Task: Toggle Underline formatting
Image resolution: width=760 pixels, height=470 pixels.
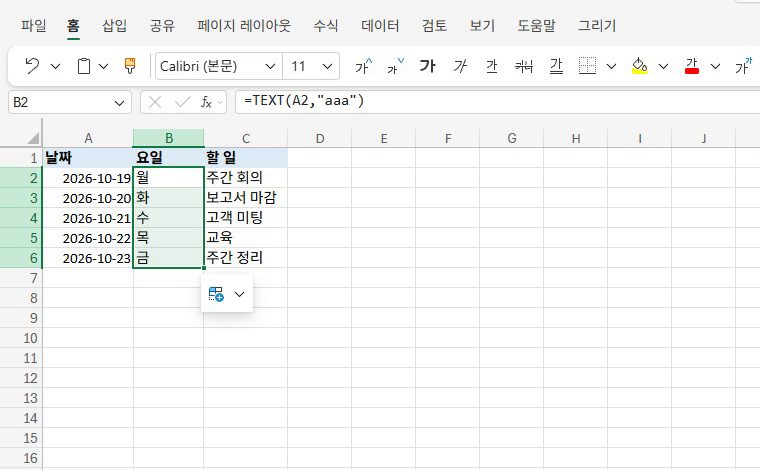Action: pos(491,66)
